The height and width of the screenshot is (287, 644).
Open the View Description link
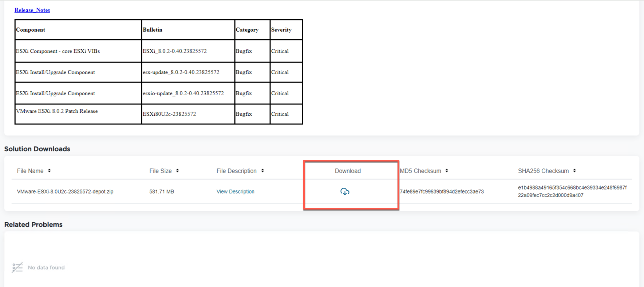pyautogui.click(x=235, y=191)
